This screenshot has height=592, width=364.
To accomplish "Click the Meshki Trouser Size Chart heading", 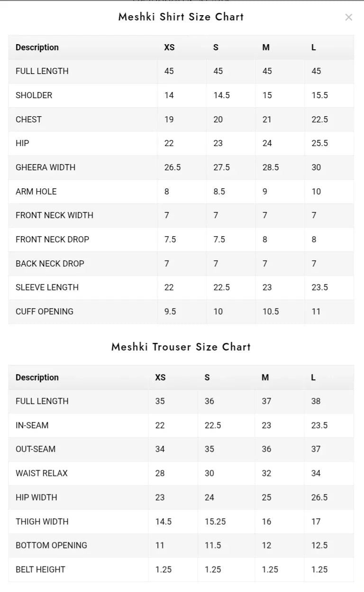I will (181, 347).
